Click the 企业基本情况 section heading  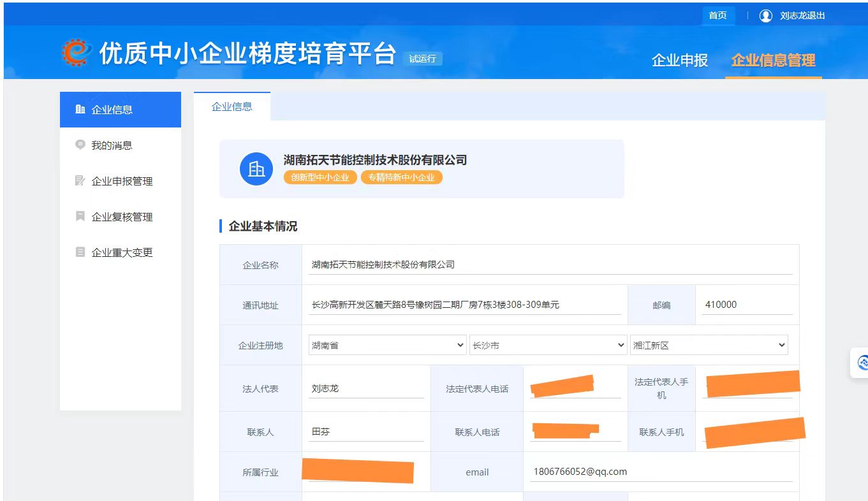[x=263, y=226]
